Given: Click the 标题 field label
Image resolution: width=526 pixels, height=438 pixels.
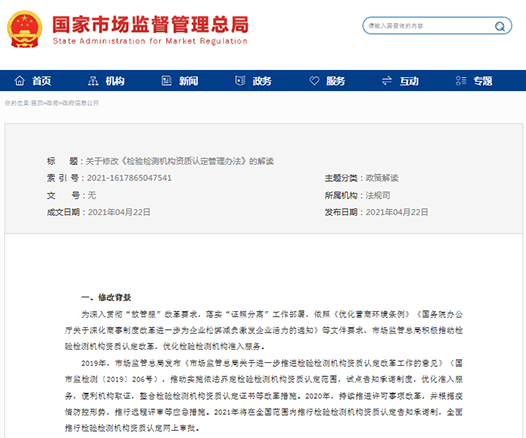Looking at the screenshot, I should coord(62,161).
